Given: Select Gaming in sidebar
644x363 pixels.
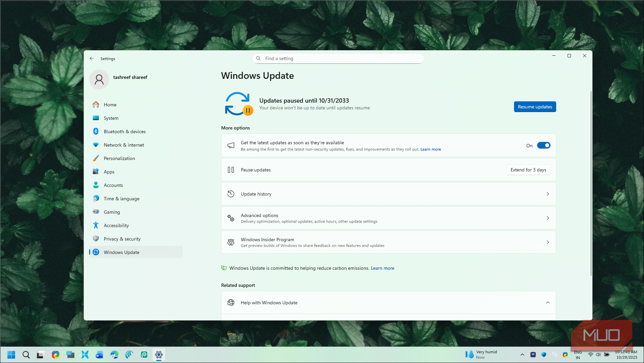Looking at the screenshot, I should [x=136, y=212].
